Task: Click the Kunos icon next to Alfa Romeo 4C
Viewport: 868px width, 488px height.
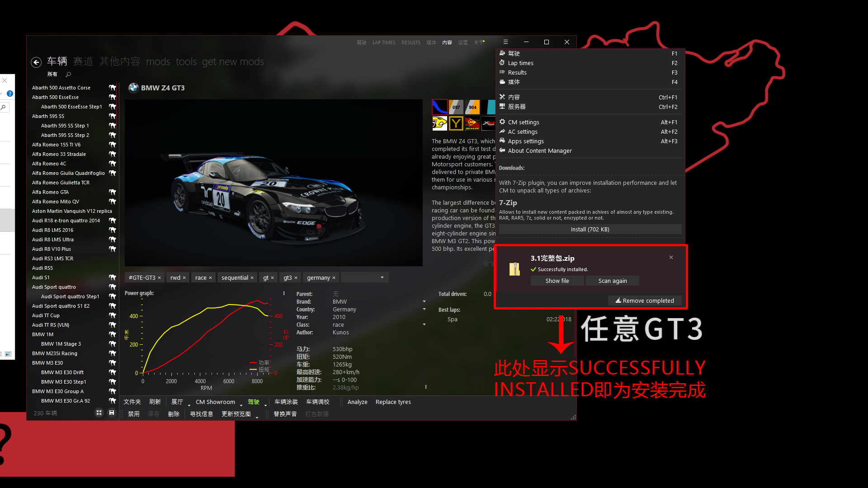Action: coord(113,164)
